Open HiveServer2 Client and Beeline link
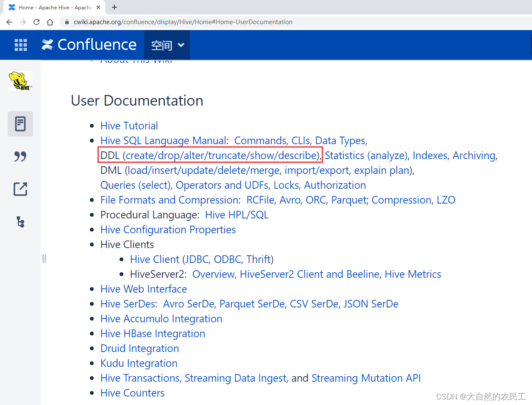The width and height of the screenshot is (532, 405). [x=309, y=274]
